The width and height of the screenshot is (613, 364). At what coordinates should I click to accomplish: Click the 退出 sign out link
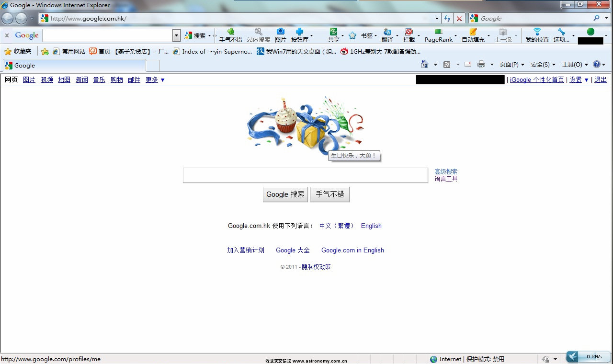pos(601,80)
